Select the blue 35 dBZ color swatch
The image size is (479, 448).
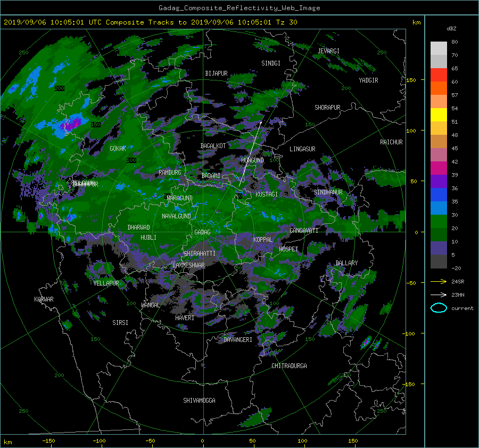439,194
